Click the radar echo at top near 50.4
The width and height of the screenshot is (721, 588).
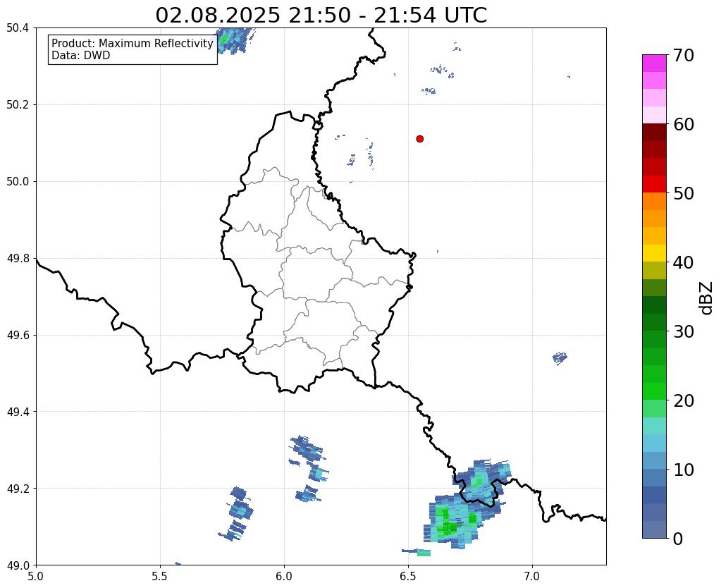235,40
